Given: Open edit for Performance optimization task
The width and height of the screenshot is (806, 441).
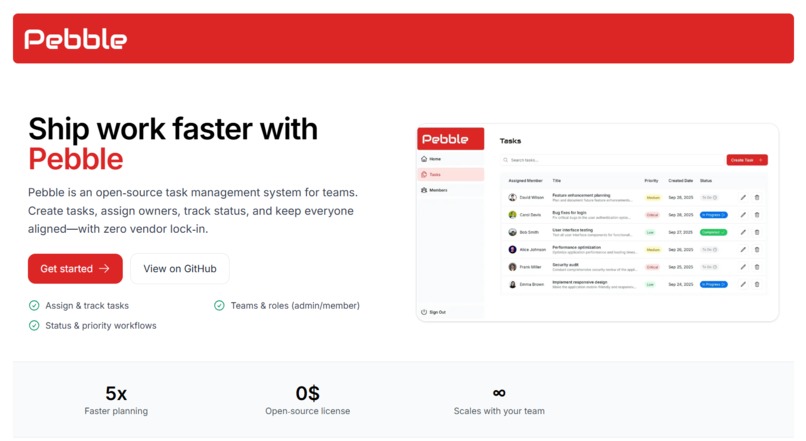Looking at the screenshot, I should 743,250.
